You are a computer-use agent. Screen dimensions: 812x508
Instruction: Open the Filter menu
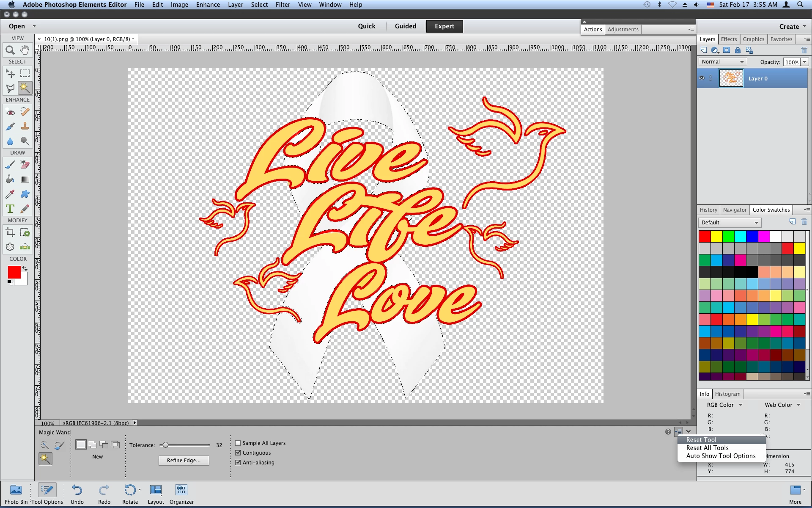point(283,5)
